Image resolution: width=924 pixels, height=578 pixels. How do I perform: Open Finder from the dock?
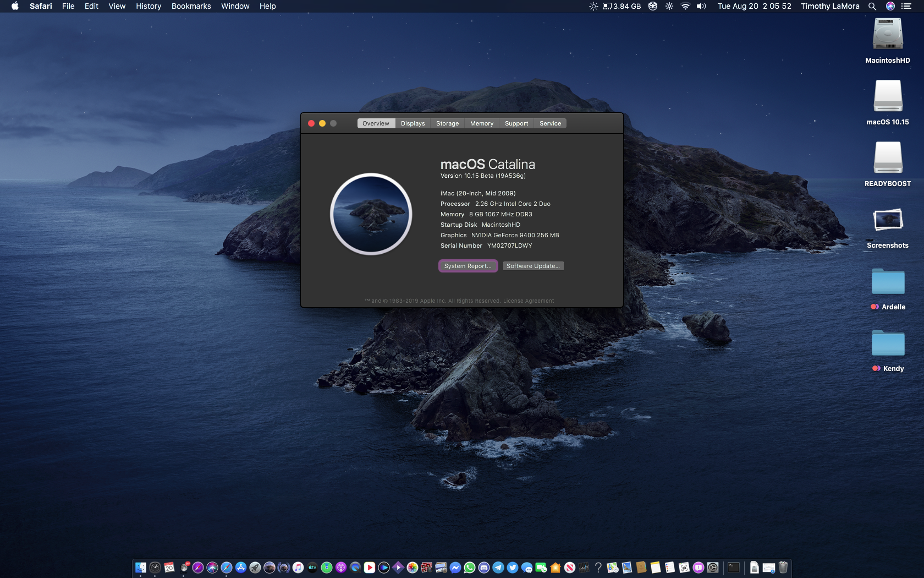click(141, 568)
